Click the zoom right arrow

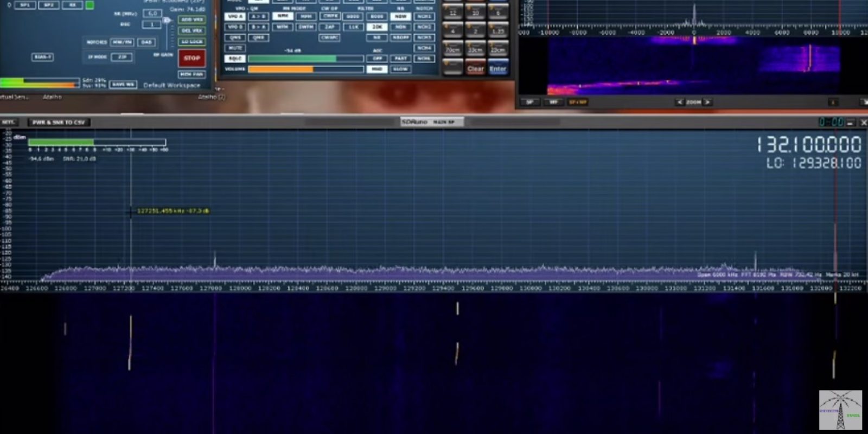pyautogui.click(x=707, y=102)
